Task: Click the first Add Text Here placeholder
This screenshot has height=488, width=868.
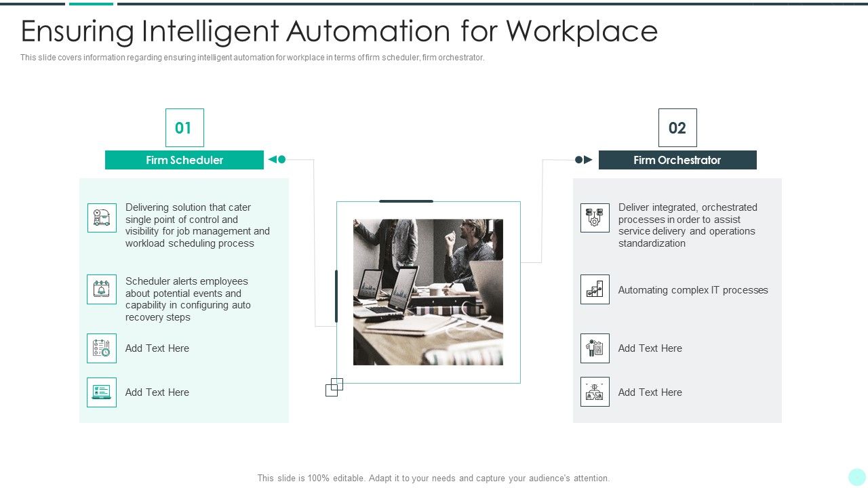Action: [157, 348]
